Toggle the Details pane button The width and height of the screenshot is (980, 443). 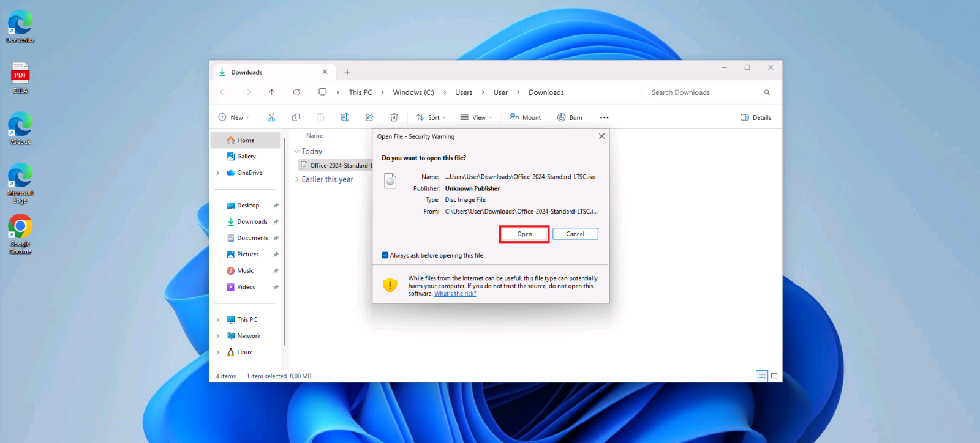[756, 117]
